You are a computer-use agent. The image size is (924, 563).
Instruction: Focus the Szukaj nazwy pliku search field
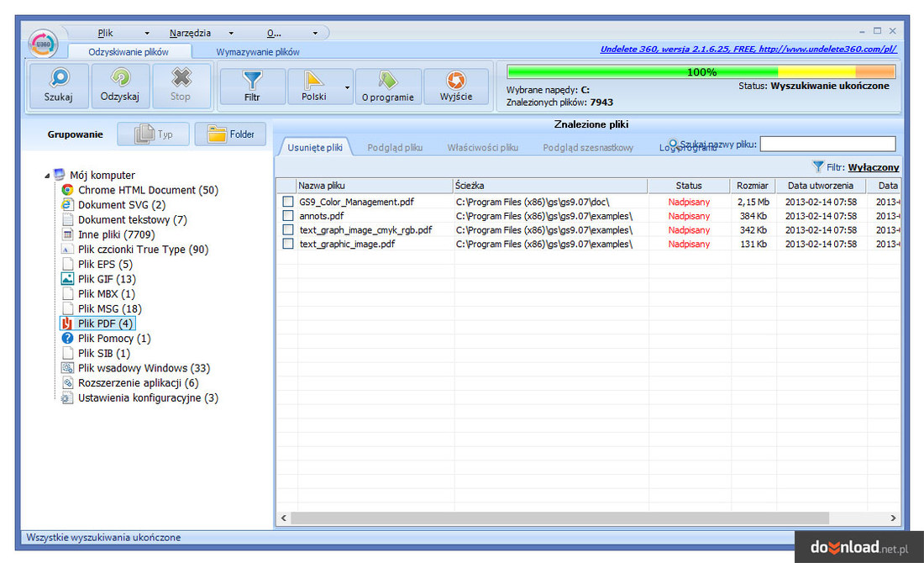click(x=828, y=144)
